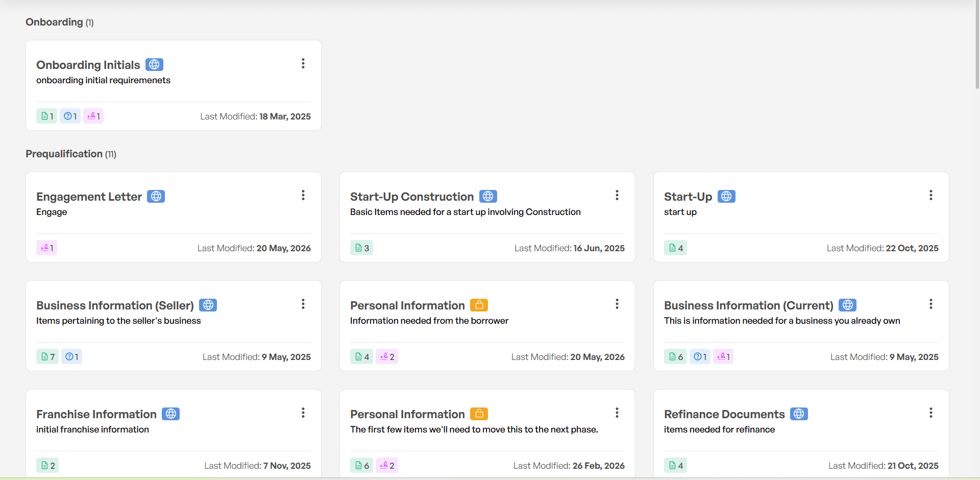The height and width of the screenshot is (480, 980).
Task: Click question count badge on Onboarding Initials
Action: (x=70, y=116)
